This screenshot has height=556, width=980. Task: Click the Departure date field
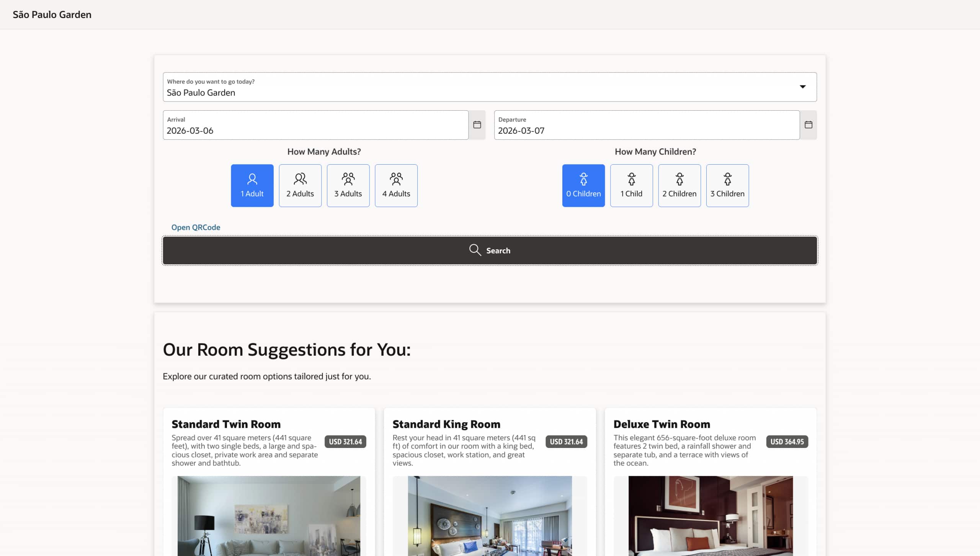[647, 126]
